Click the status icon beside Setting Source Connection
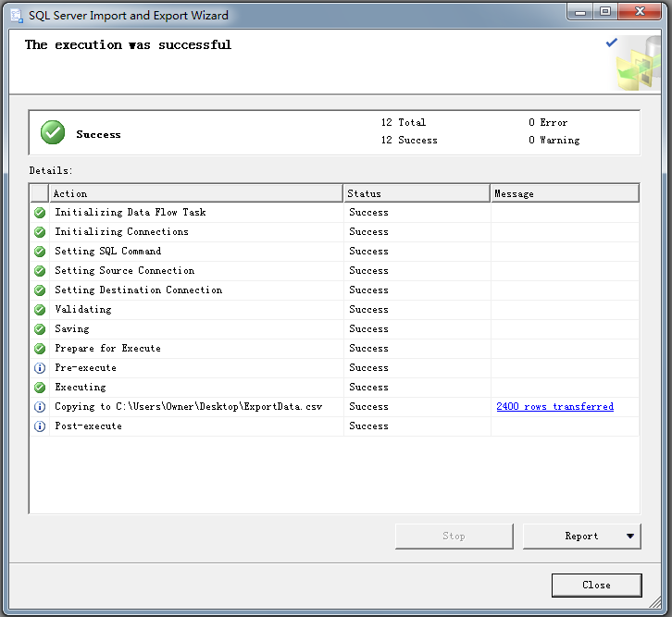The height and width of the screenshot is (617, 672). 40,271
